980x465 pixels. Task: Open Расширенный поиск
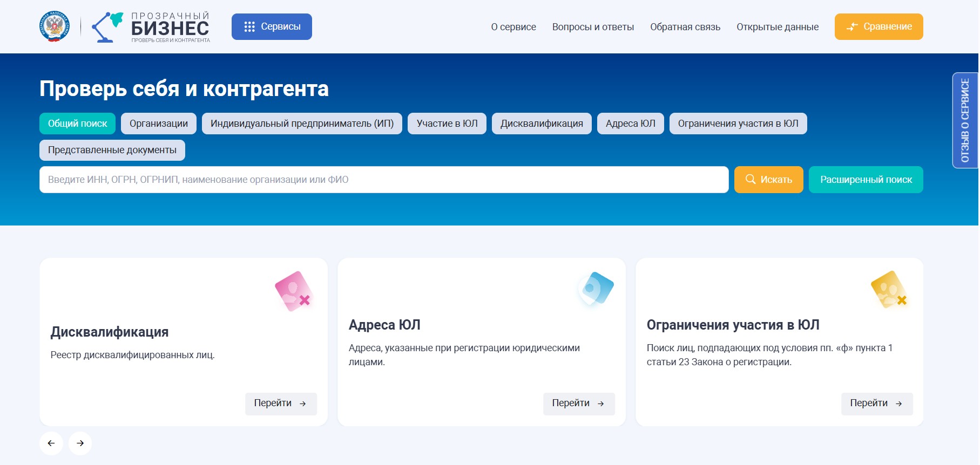coord(866,180)
